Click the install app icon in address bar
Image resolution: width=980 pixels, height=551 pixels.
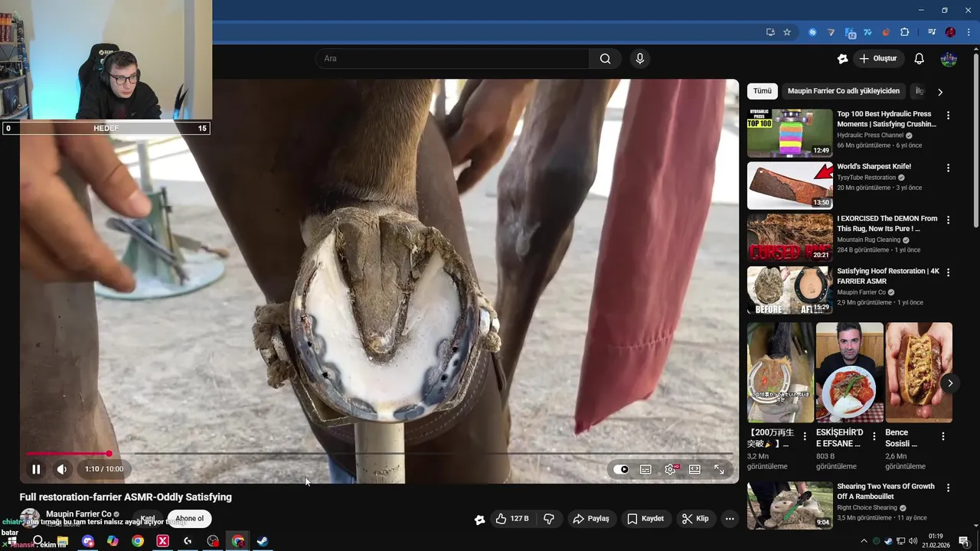(x=770, y=32)
